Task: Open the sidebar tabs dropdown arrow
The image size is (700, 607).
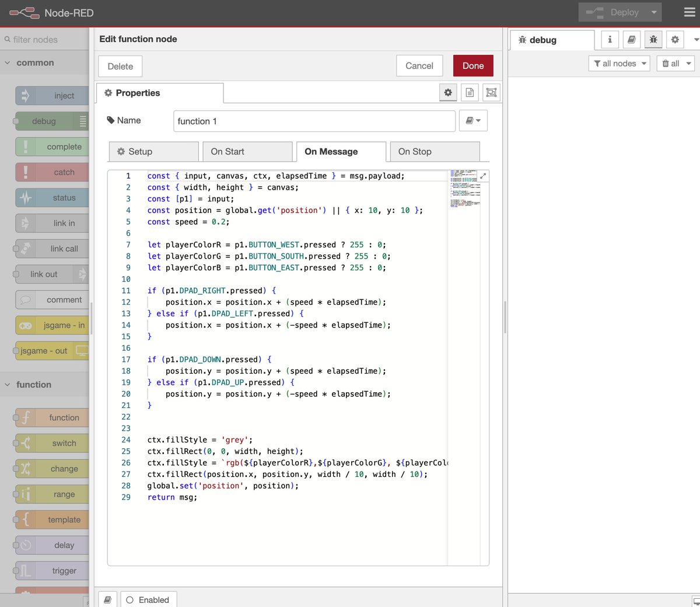Action: click(696, 40)
